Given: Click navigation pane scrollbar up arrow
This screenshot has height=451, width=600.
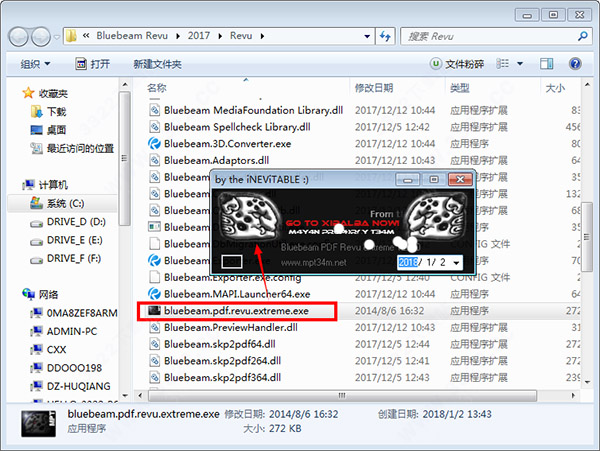Looking at the screenshot, I should (125, 84).
